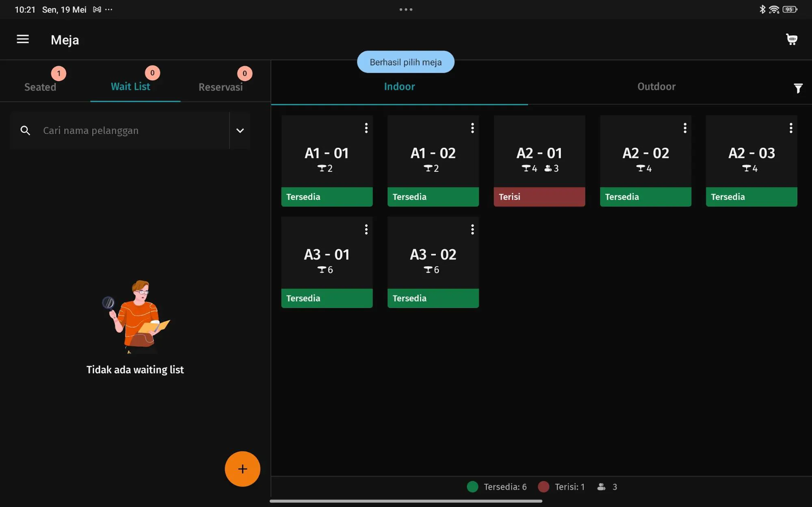Click the guest count people icon in footer
This screenshot has width=812, height=507.
pos(601,487)
